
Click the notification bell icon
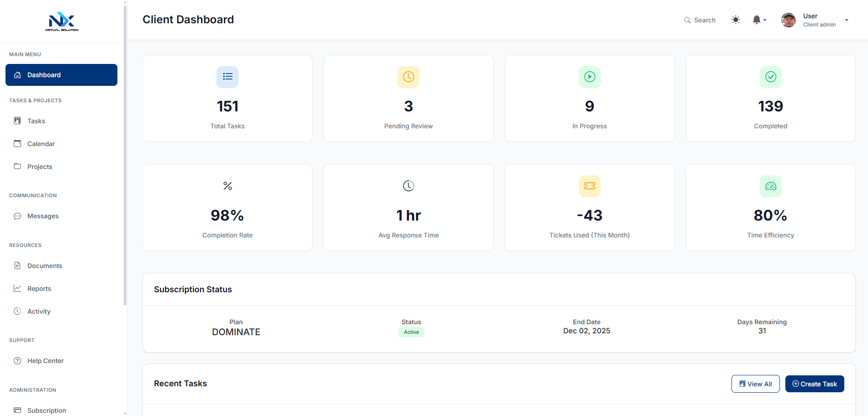pos(756,19)
